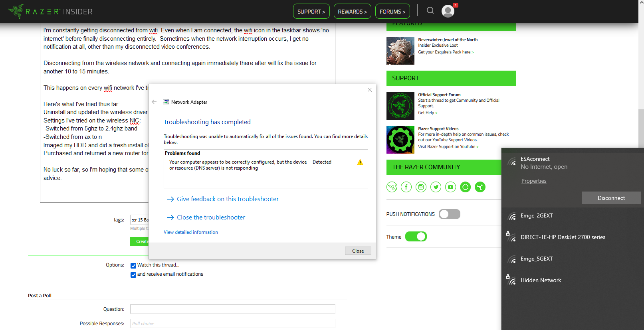
Task: Click the green SUPPORT section header
Action: 451,78
